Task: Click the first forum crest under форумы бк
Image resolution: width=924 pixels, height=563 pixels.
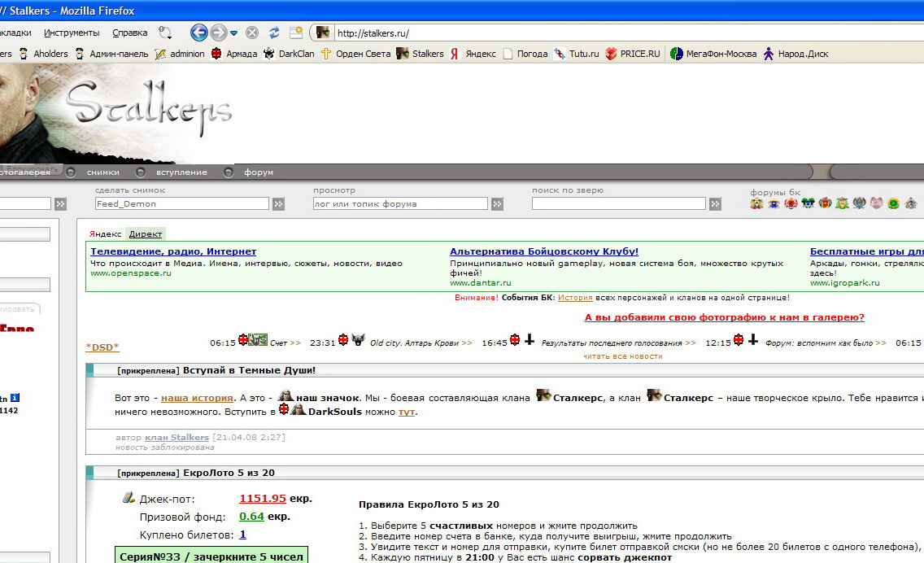Action: pyautogui.click(x=756, y=203)
